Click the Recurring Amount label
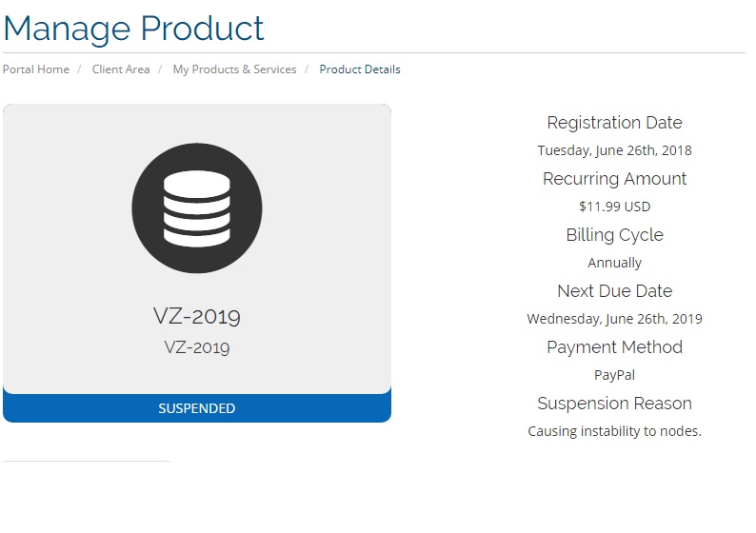Viewport: 756px width, 533px height. (614, 179)
